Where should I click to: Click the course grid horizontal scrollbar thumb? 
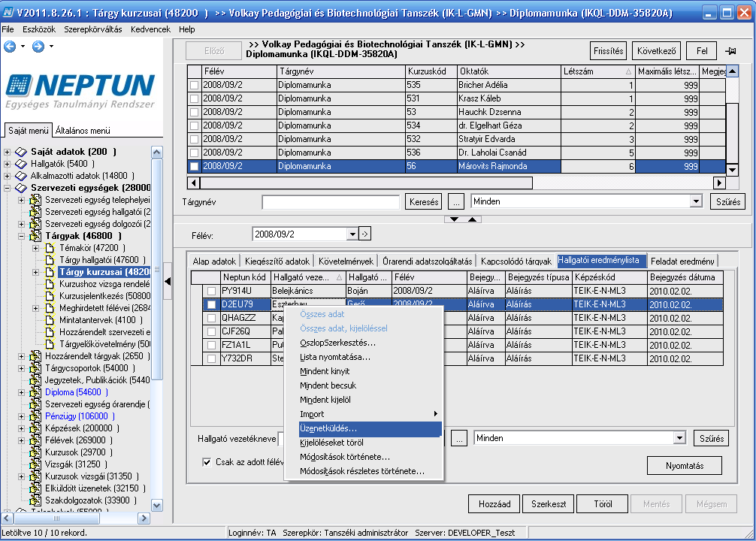366,183
